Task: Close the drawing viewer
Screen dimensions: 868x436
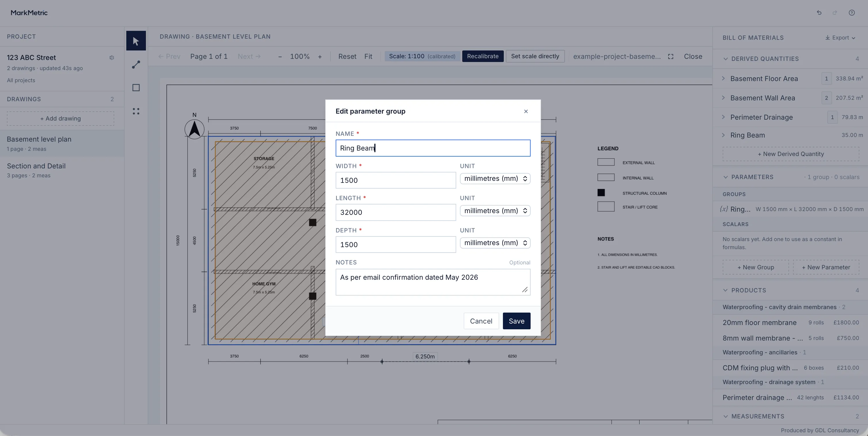Action: tap(693, 57)
